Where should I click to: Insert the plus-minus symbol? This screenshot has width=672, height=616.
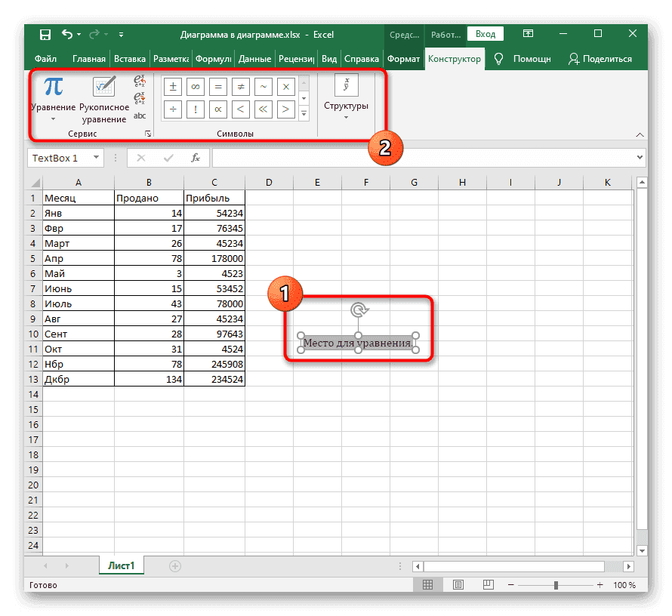tap(173, 87)
